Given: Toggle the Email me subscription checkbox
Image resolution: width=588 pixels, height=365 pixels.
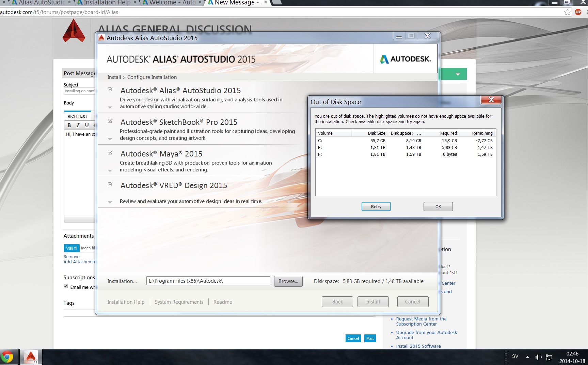Looking at the screenshot, I should coord(66,286).
